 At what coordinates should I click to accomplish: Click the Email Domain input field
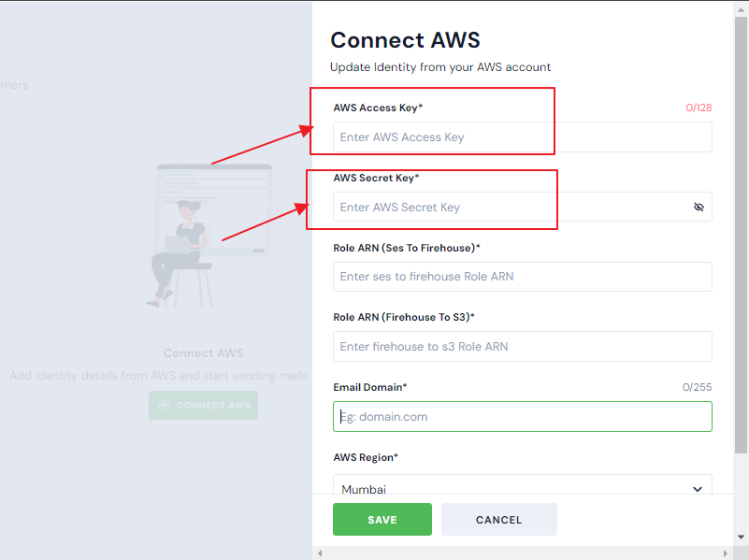522,416
